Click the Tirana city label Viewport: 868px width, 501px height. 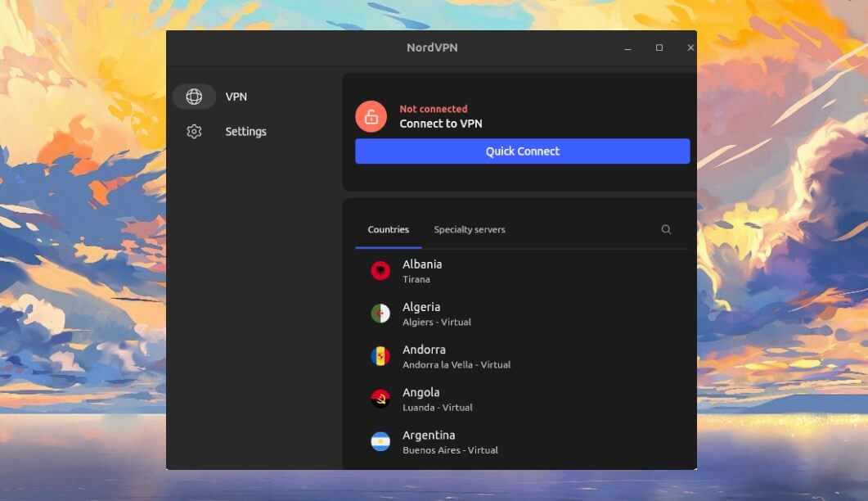tap(416, 279)
